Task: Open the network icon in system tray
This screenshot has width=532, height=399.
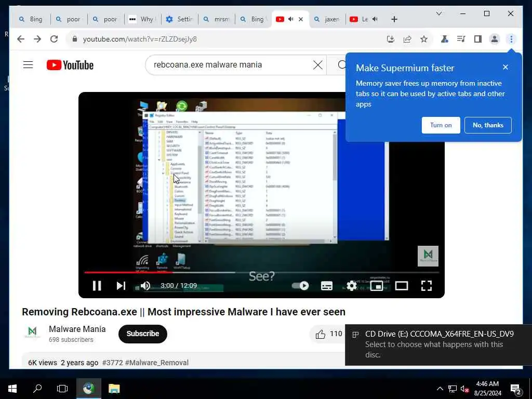Action: coord(453,389)
